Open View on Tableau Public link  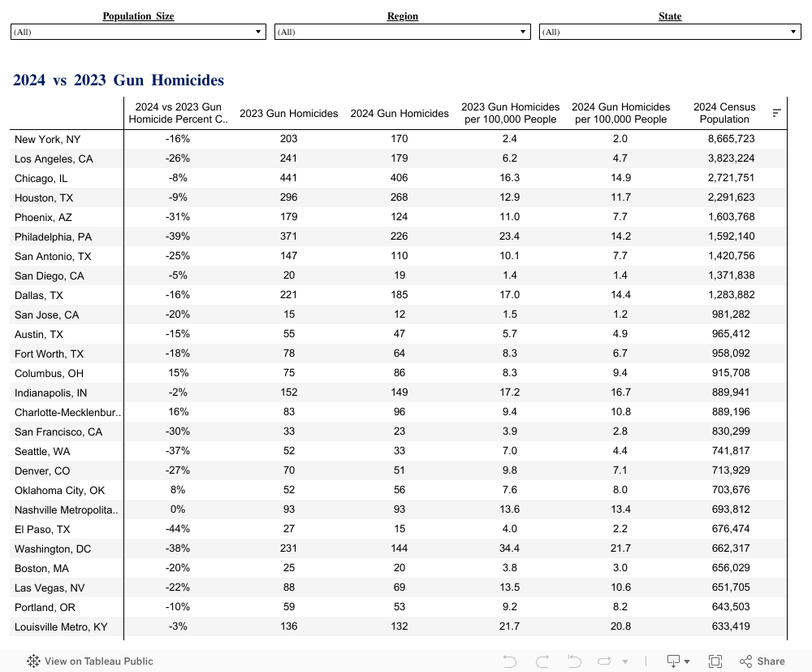(98, 661)
